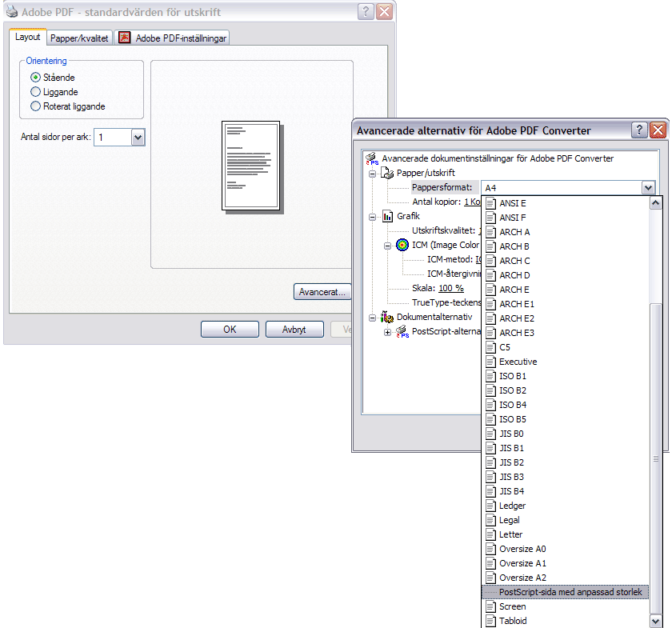Click the Avancerat... button
This screenshot has width=672, height=628.
(x=322, y=292)
